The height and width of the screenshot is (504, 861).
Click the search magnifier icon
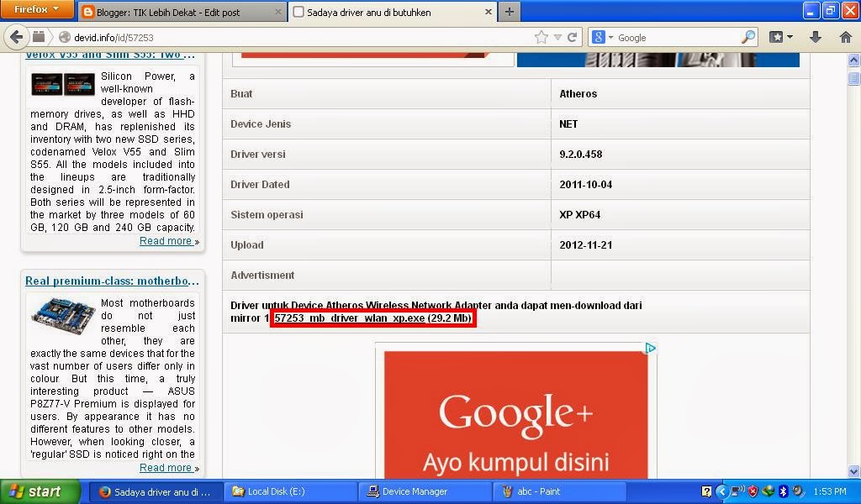pyautogui.click(x=747, y=37)
